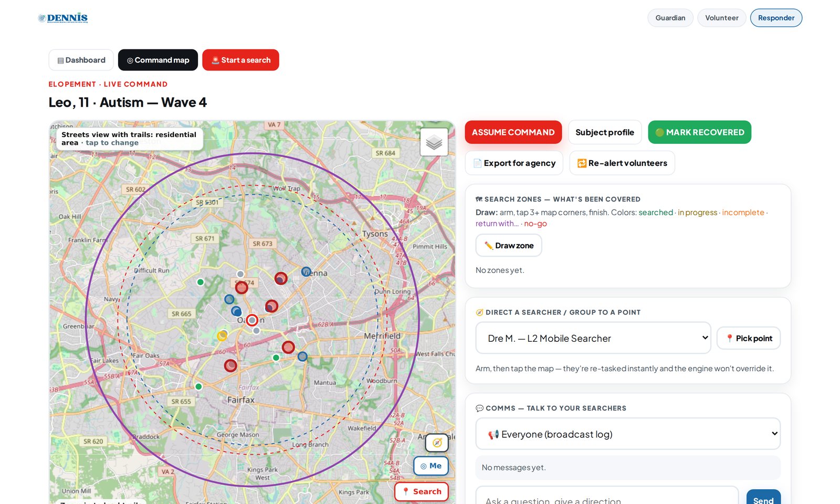Click the Tysons label on the map
This screenshot has height=504, width=840.
(375, 234)
